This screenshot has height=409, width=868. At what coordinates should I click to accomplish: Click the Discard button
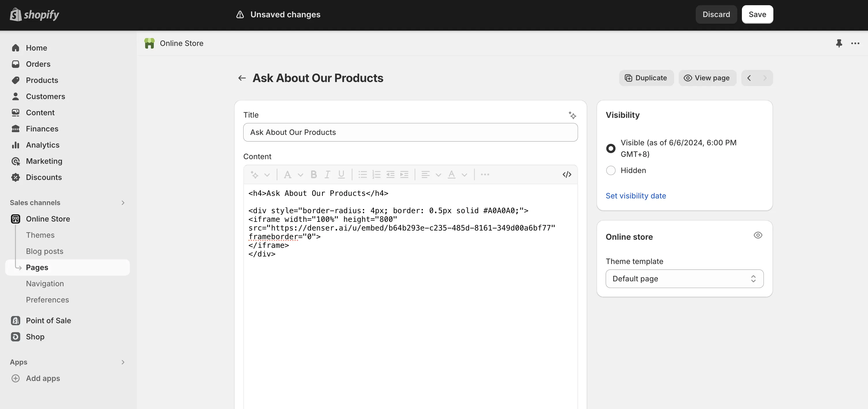click(x=716, y=14)
